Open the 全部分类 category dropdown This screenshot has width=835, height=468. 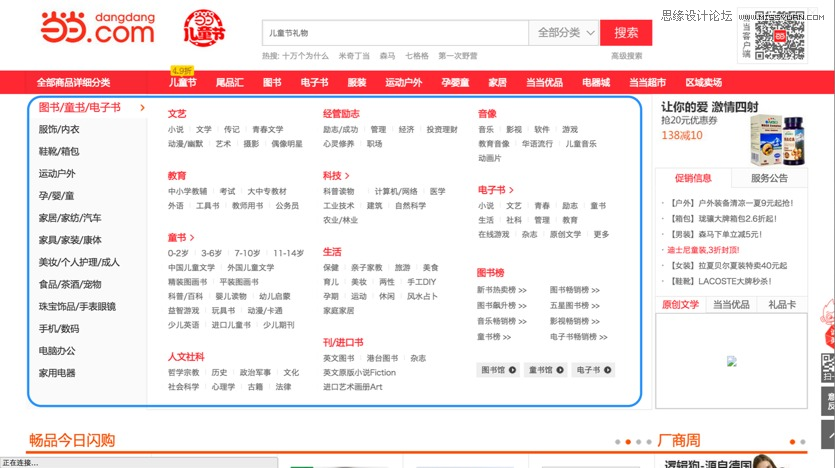(564, 33)
